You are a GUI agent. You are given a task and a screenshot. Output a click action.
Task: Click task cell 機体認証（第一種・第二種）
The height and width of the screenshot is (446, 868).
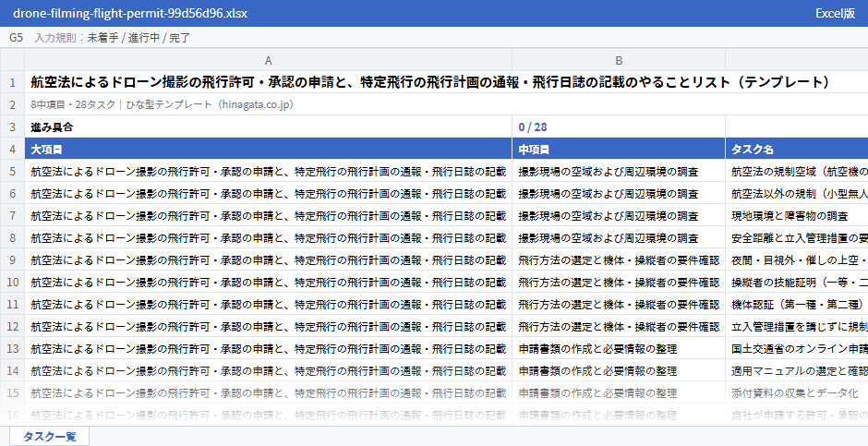click(797, 304)
